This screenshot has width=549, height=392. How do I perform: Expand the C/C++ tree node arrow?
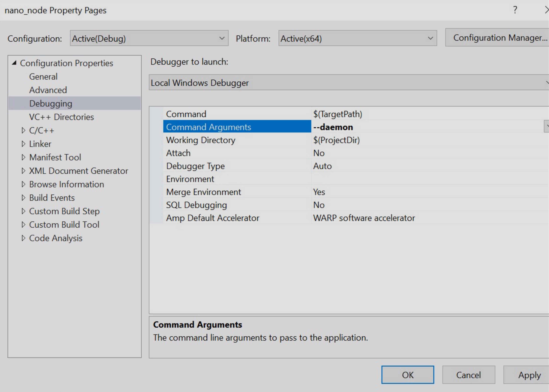(x=23, y=131)
